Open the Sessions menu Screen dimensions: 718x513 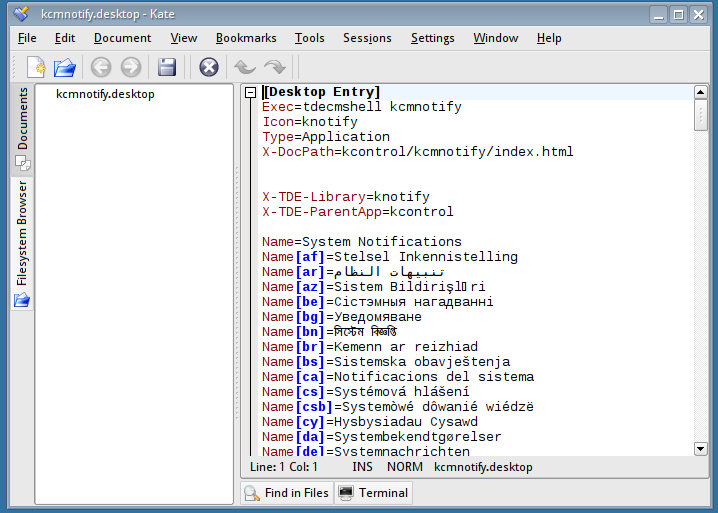pos(367,38)
